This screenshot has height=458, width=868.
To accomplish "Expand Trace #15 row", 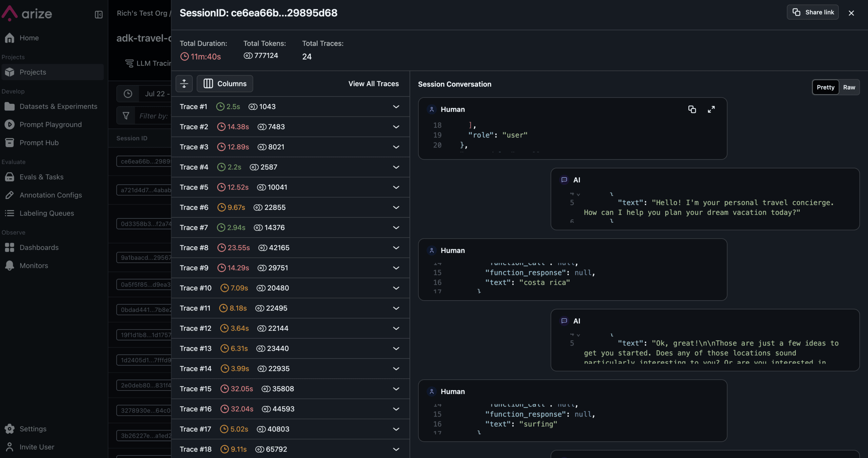I will [396, 389].
